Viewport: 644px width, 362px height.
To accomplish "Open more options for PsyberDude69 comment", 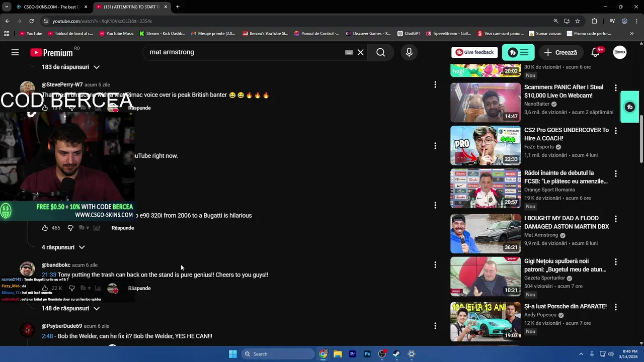I will [435, 326].
